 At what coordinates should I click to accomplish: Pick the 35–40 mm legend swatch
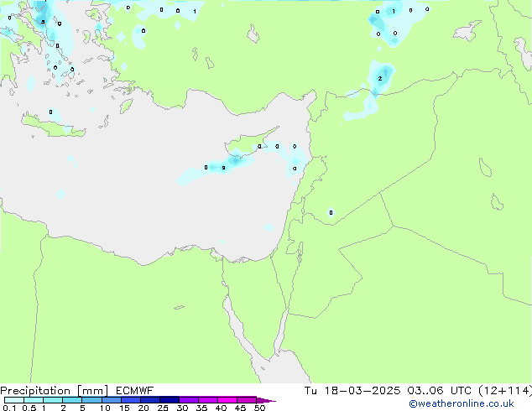pyautogui.click(x=208, y=400)
